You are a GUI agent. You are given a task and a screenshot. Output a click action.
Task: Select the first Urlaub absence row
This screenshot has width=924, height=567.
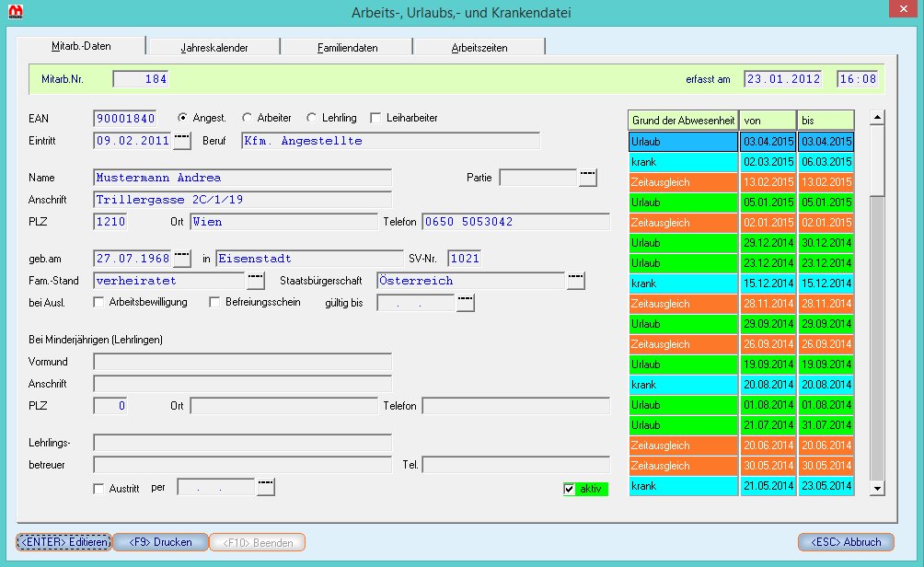pos(683,142)
